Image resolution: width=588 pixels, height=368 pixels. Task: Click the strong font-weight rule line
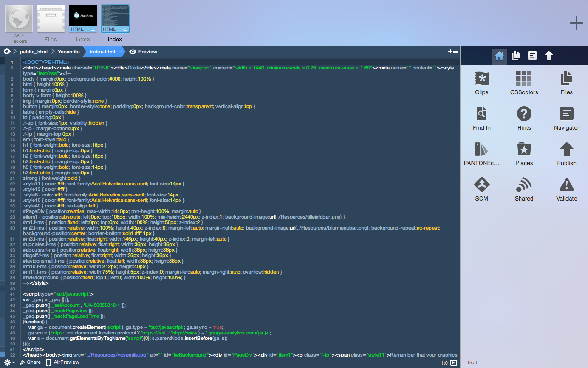pos(51,178)
